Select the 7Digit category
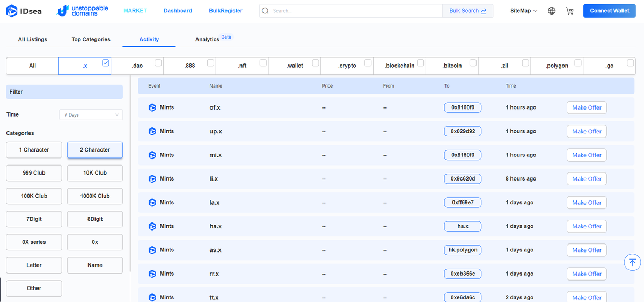Viewport: 644px width, 302px height. click(x=34, y=219)
